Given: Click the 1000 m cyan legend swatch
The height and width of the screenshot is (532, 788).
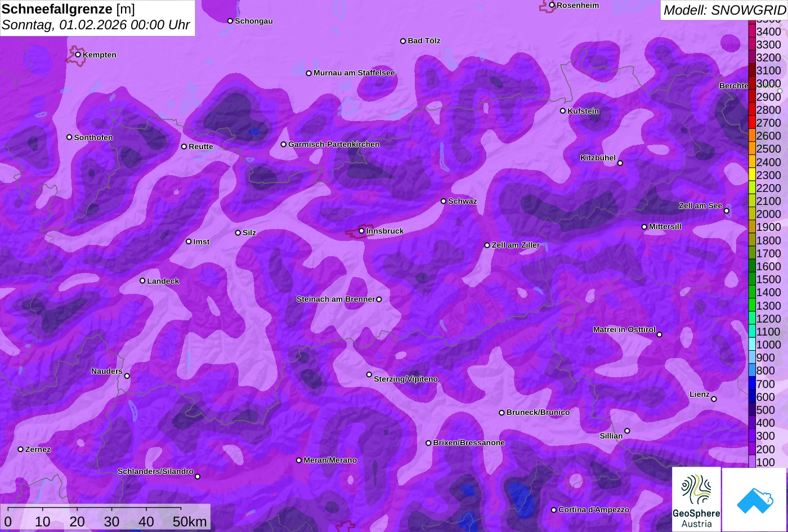Looking at the screenshot, I should (752, 345).
